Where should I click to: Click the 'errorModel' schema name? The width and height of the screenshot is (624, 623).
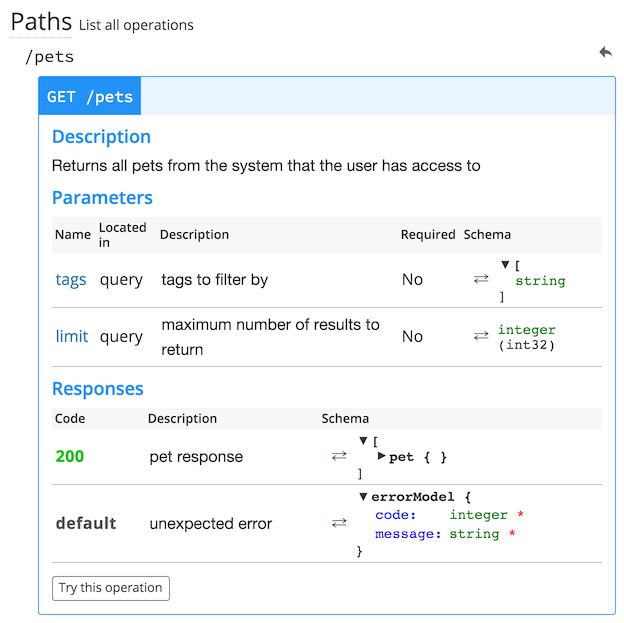tap(413, 496)
